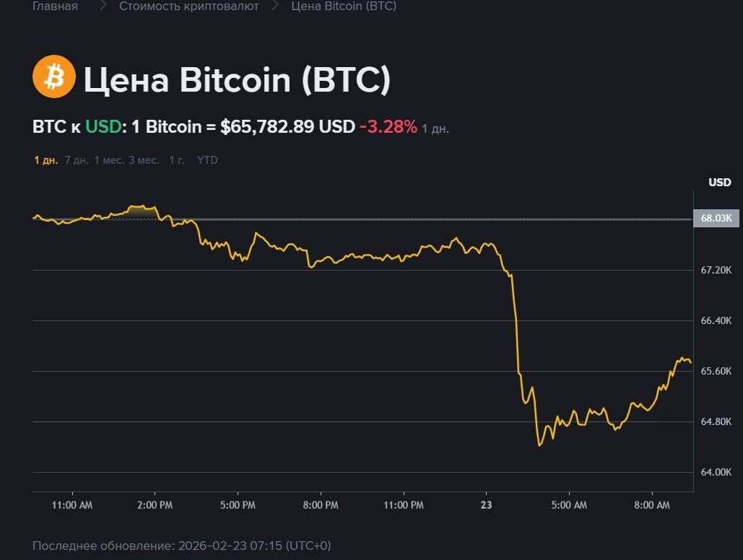
Task: Switch to the 1 г. chart range
Action: pyautogui.click(x=176, y=160)
